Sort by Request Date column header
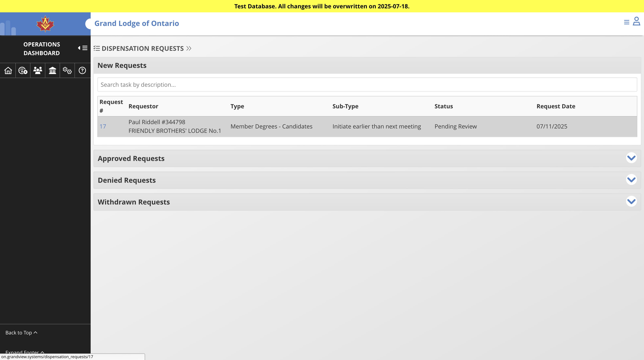The image size is (644, 360). click(556, 106)
